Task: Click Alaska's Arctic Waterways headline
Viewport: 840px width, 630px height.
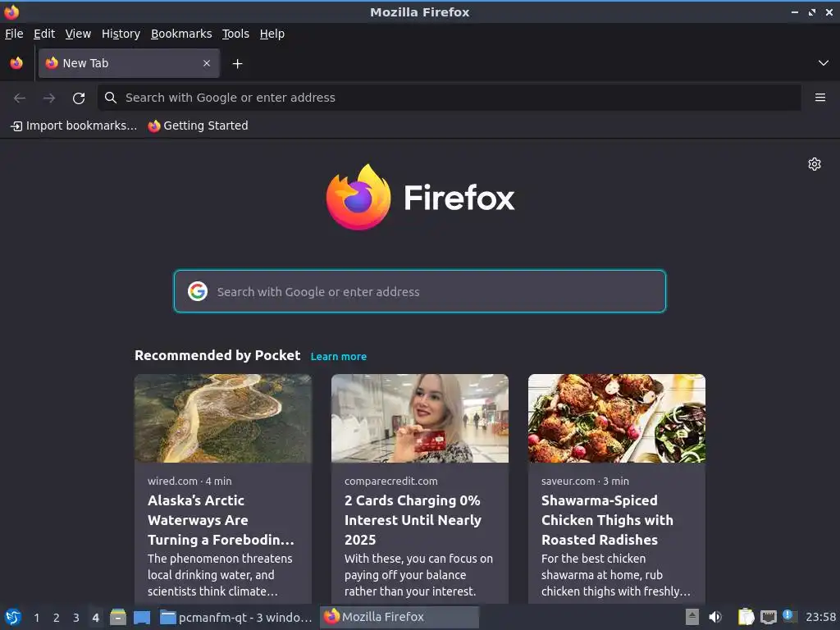Action: click(221, 520)
